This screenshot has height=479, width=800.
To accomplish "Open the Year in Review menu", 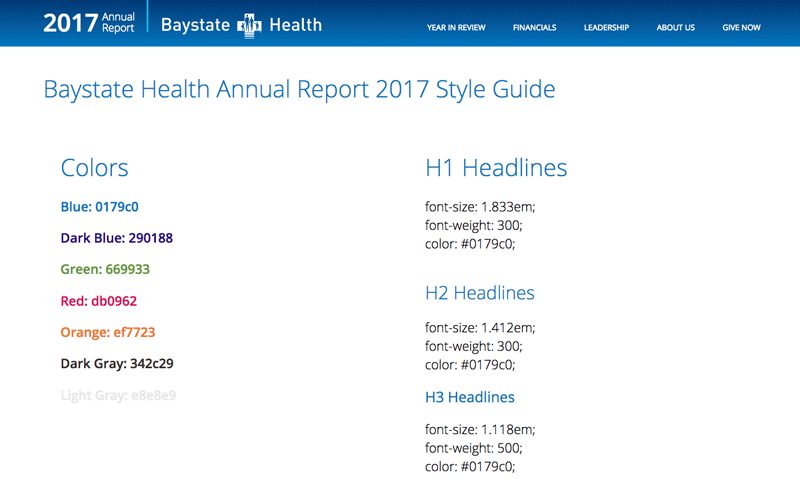I will coord(456,28).
